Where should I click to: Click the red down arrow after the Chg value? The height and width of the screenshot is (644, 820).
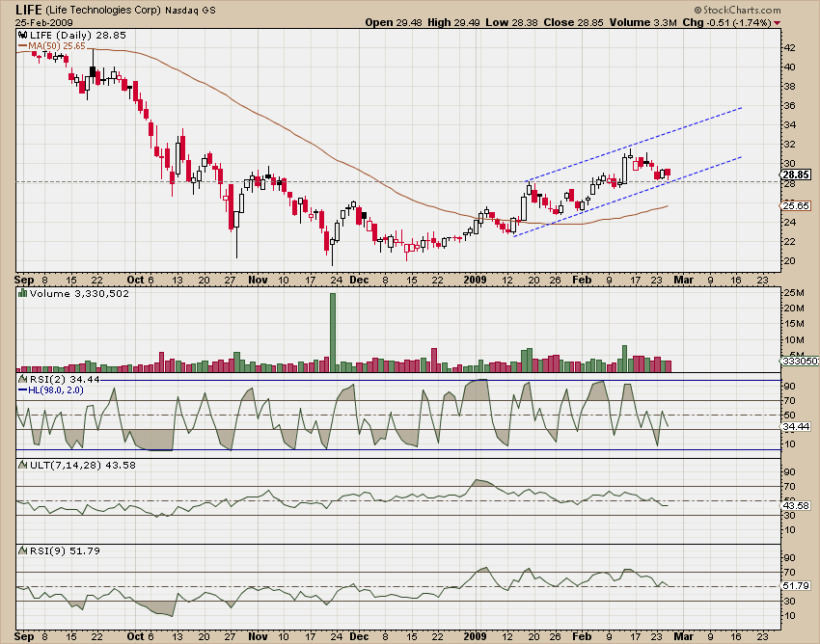pos(778,23)
